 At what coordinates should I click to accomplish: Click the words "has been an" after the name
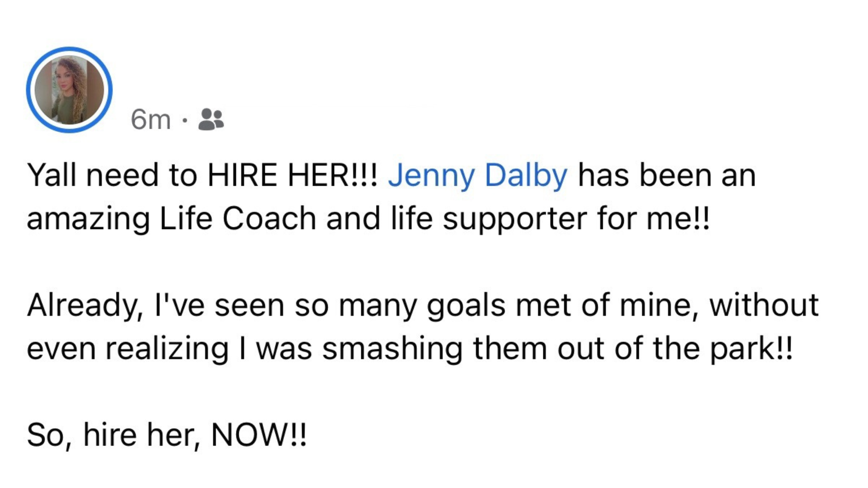(667, 175)
